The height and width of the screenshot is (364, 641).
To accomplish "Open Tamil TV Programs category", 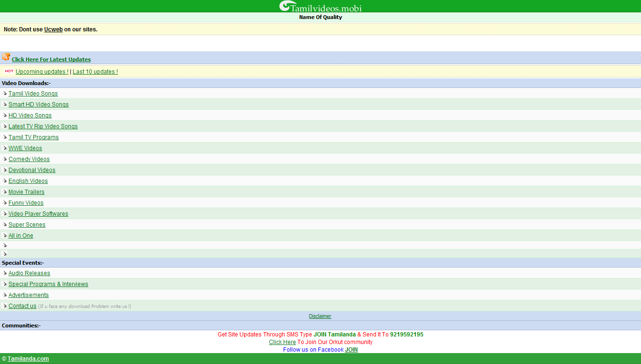I will point(34,137).
